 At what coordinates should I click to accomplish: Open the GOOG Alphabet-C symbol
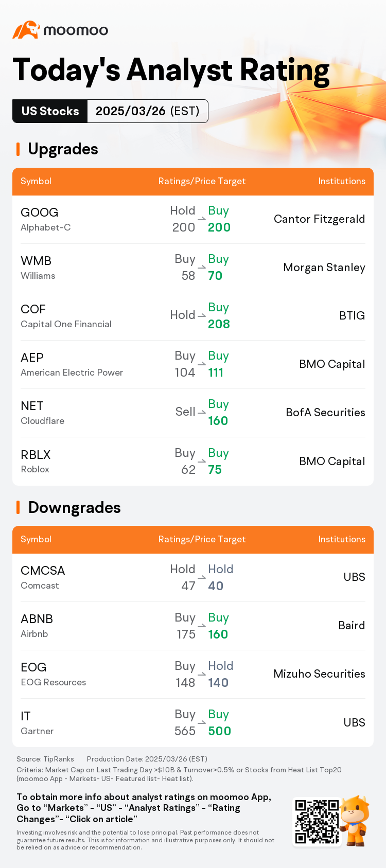coord(46,219)
